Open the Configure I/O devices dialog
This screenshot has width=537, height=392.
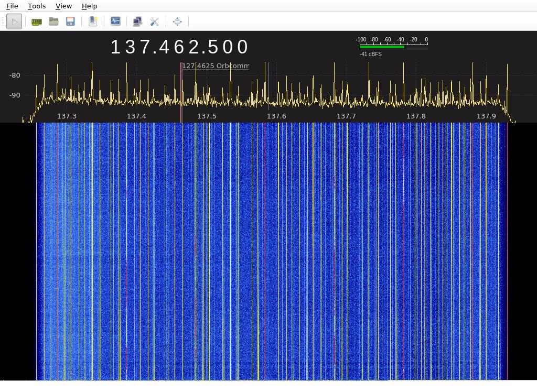pyautogui.click(x=36, y=21)
